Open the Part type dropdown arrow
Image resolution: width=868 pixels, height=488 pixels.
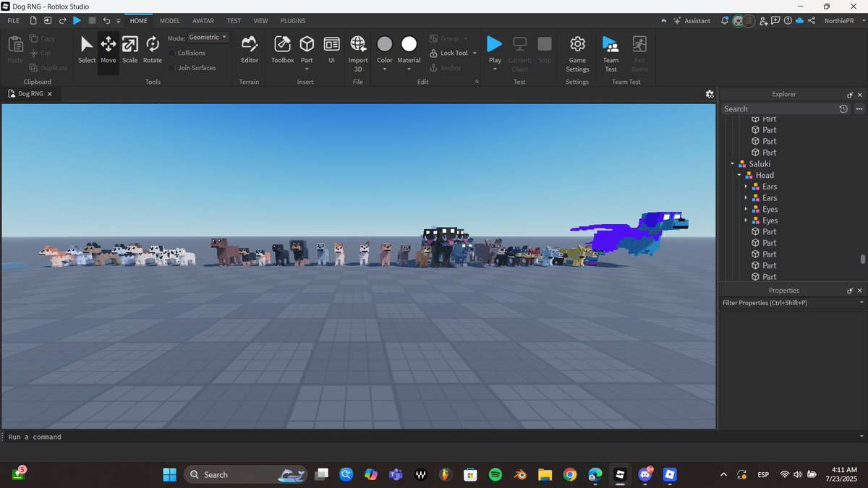coord(307,69)
